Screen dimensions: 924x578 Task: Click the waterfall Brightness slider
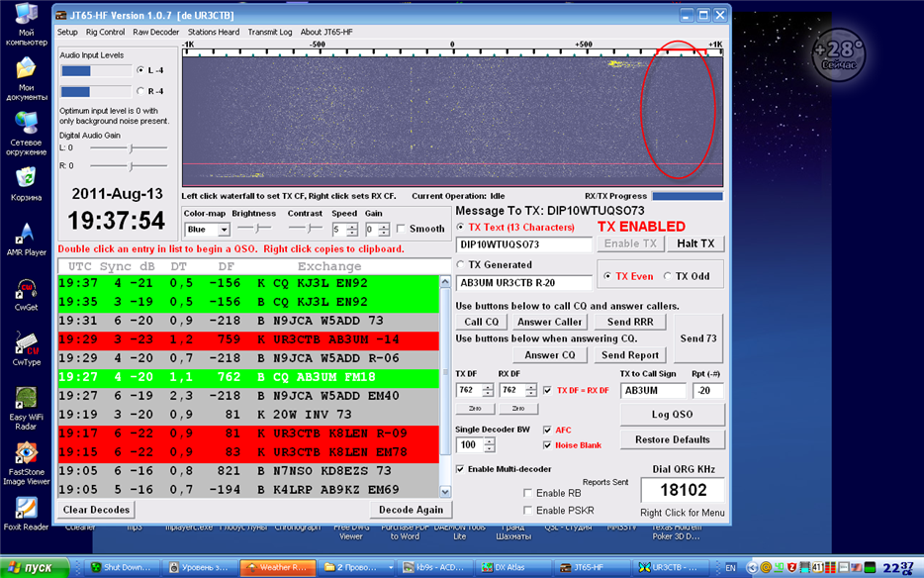[253, 229]
